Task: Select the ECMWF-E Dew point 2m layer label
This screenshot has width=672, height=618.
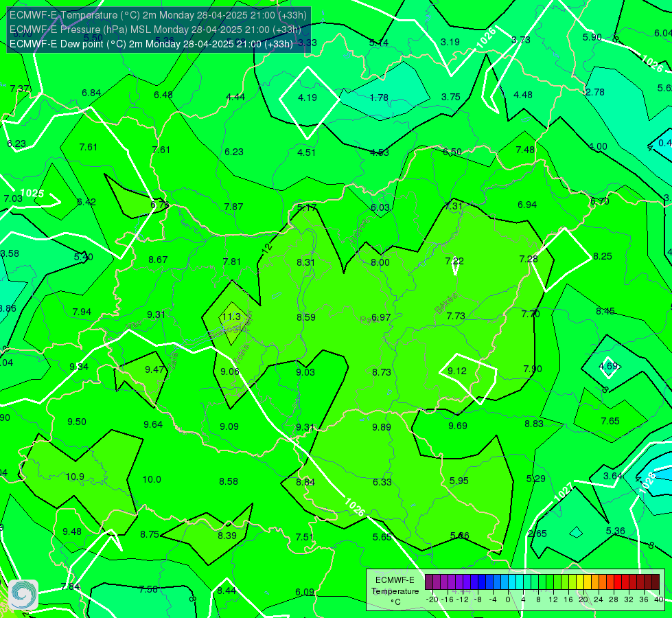Action: tap(151, 44)
